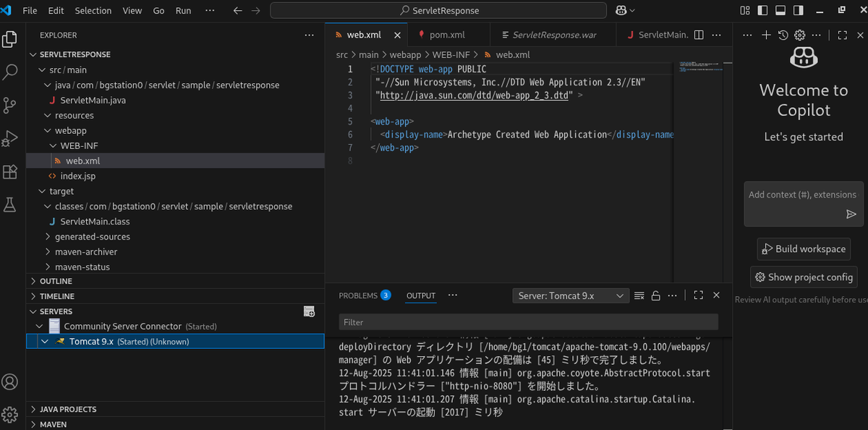Toggle Output auto-scroll lock
This screenshot has height=430, width=868.
tap(655, 295)
